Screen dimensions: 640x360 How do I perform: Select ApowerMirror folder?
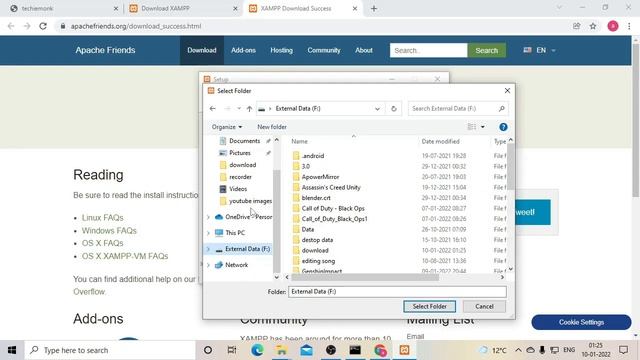tap(320, 177)
